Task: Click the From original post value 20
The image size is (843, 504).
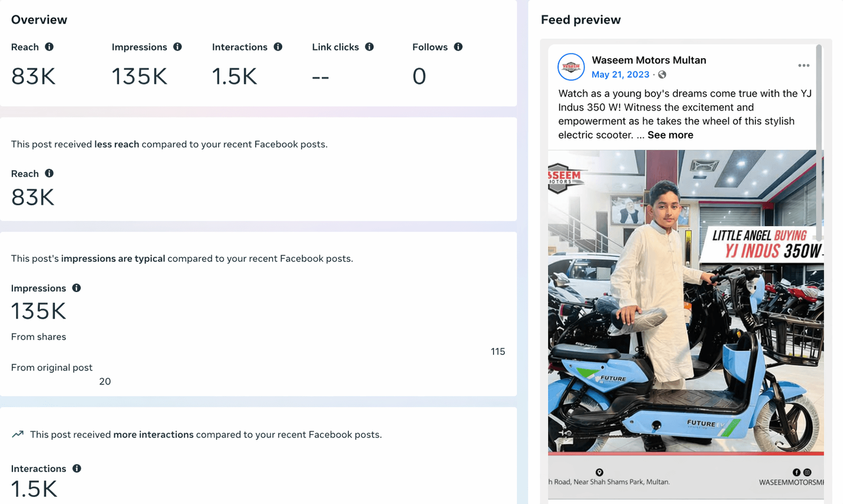Action: (105, 381)
